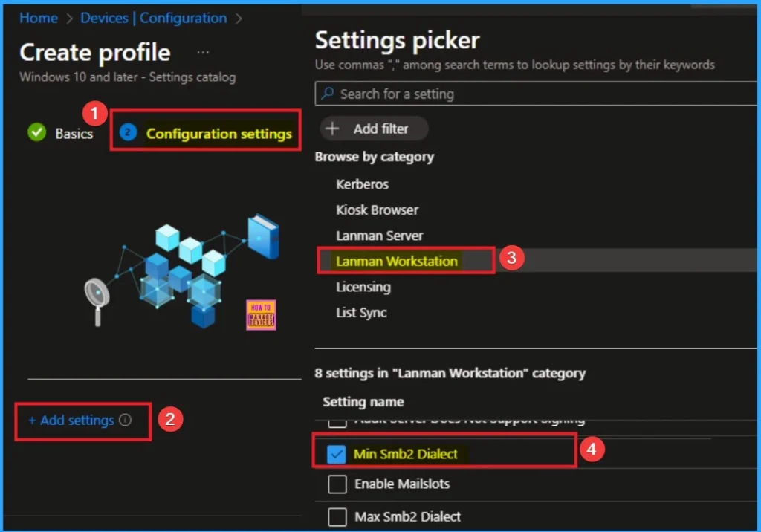
Task: Select the Kerberos category
Action: click(x=362, y=184)
